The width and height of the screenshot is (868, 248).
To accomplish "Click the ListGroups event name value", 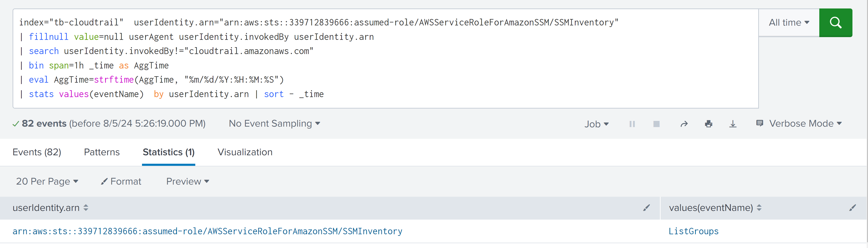I will pyautogui.click(x=694, y=231).
